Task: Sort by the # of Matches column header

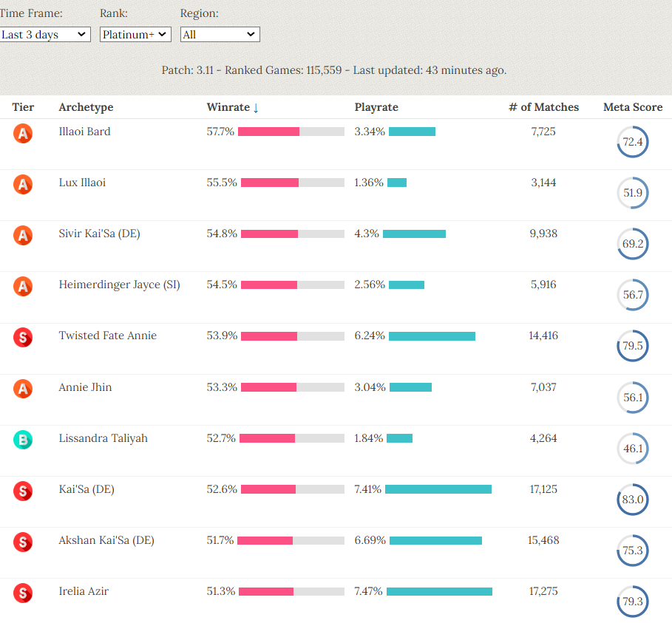Action: tap(543, 107)
